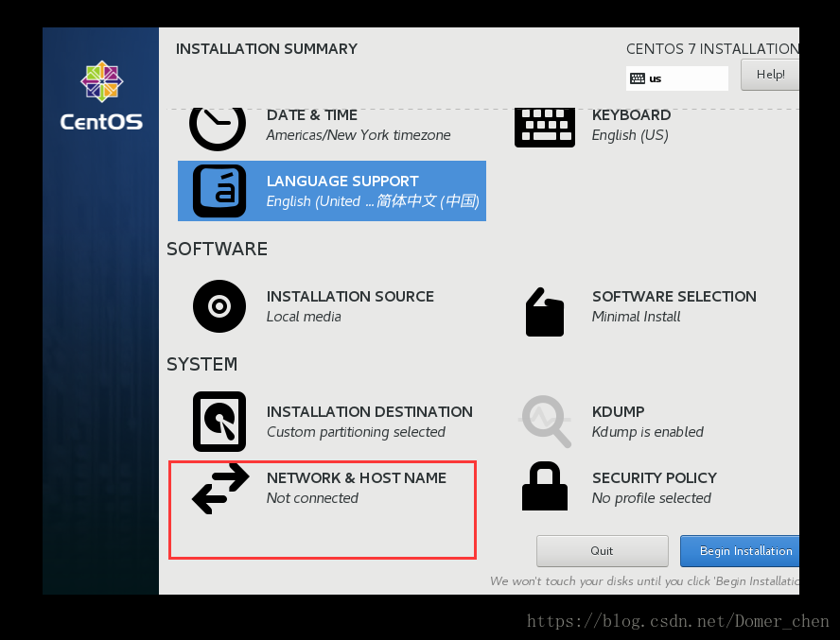The image size is (840, 640).
Task: Open the Software Selection package icon
Action: [544, 312]
